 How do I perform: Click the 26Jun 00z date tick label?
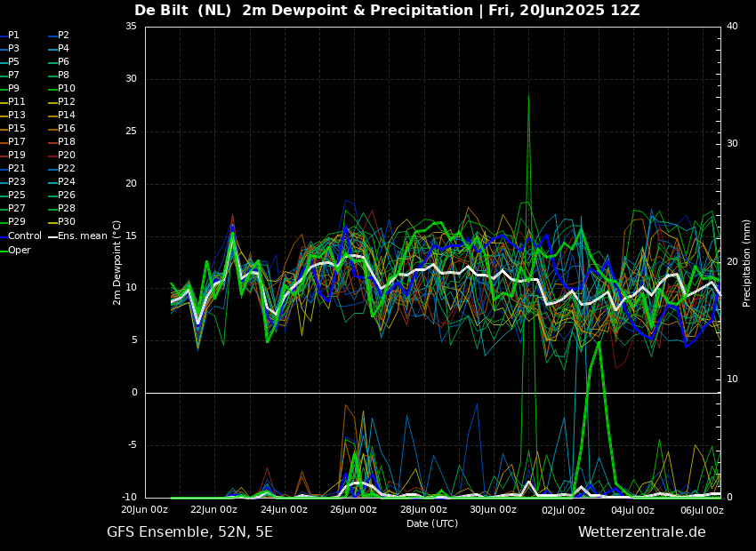tap(354, 510)
